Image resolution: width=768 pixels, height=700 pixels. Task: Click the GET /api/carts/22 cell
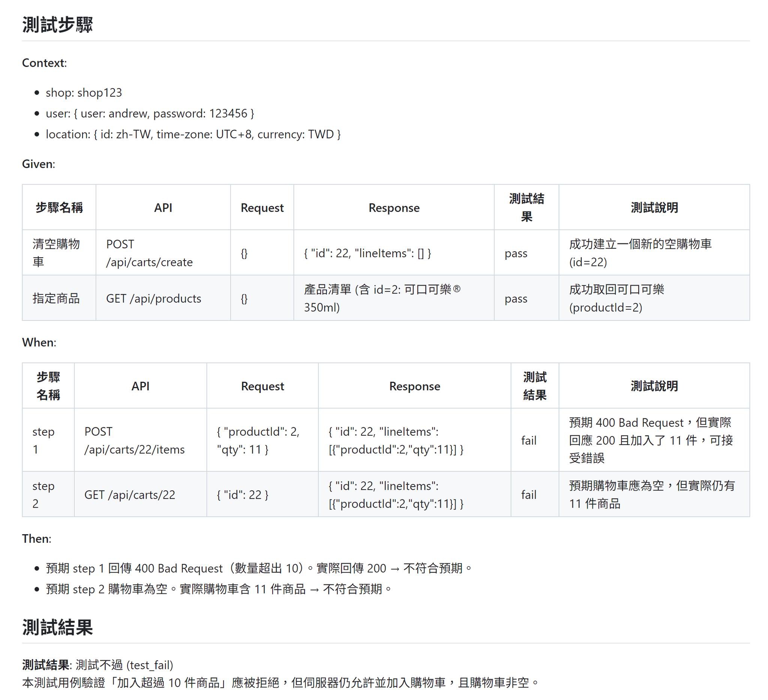coord(129,495)
